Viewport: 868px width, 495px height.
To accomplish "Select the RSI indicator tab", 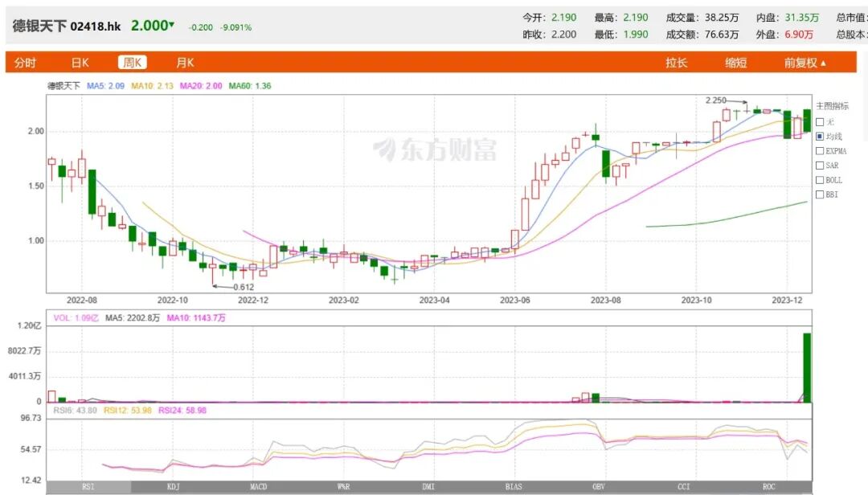I will (x=88, y=487).
